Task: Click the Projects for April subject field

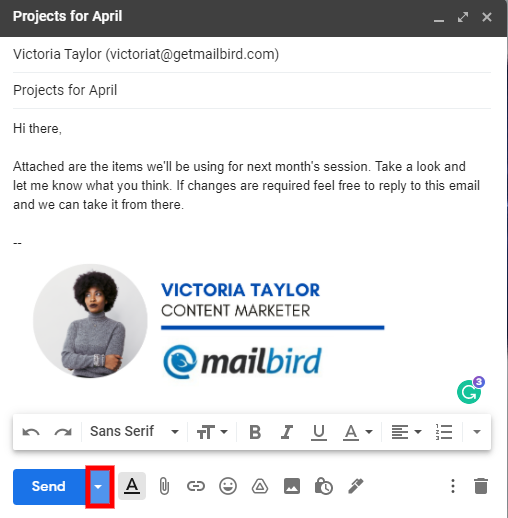Action: [252, 90]
